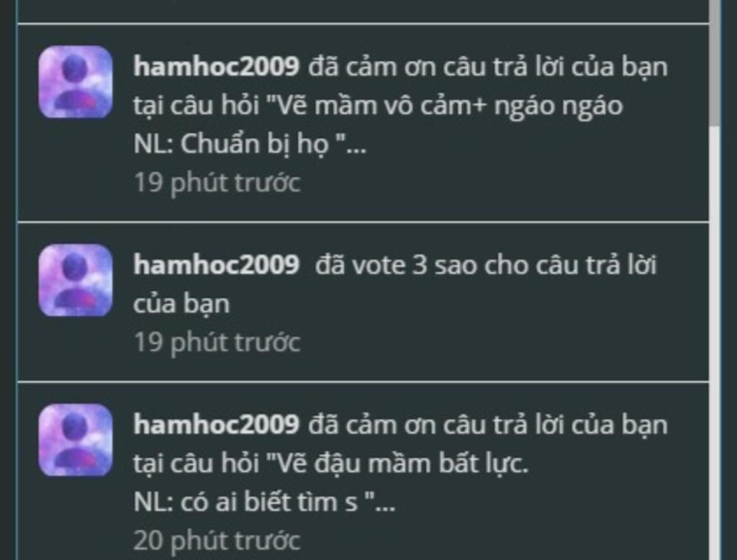Viewport: 737px width, 560px height.
Task: Select "đã vote 3 sao cho câu trả lời" text
Action: click(x=486, y=265)
